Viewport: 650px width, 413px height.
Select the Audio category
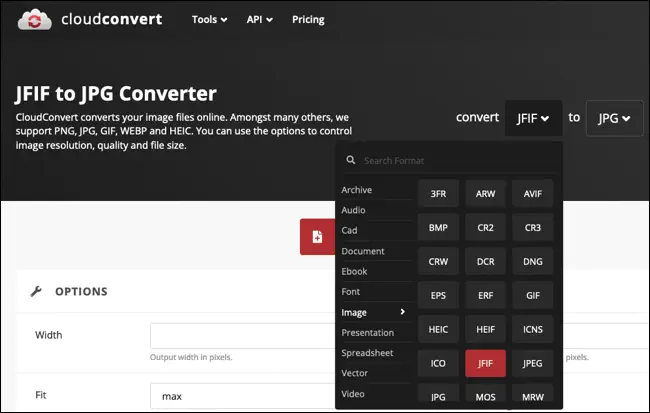(353, 210)
